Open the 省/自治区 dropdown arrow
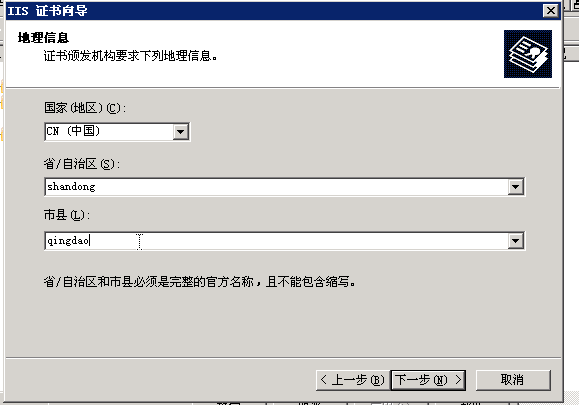The width and height of the screenshot is (579, 405). pos(515,187)
